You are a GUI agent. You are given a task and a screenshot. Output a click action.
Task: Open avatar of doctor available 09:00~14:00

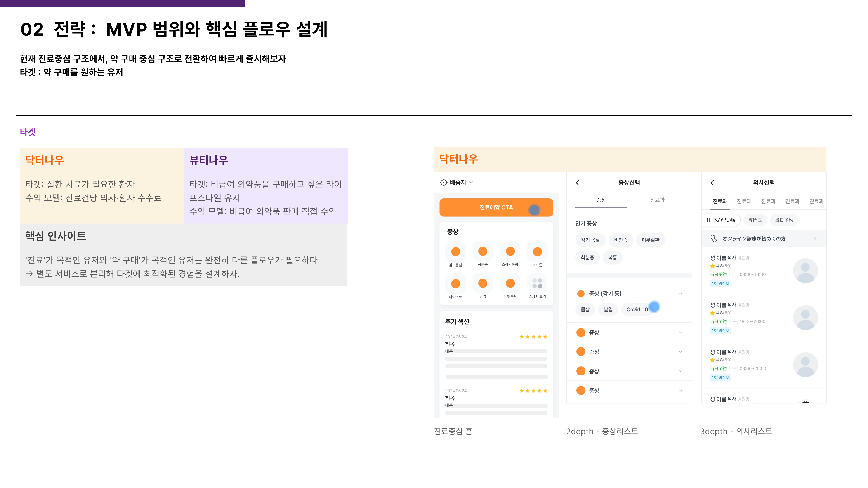coord(805,271)
